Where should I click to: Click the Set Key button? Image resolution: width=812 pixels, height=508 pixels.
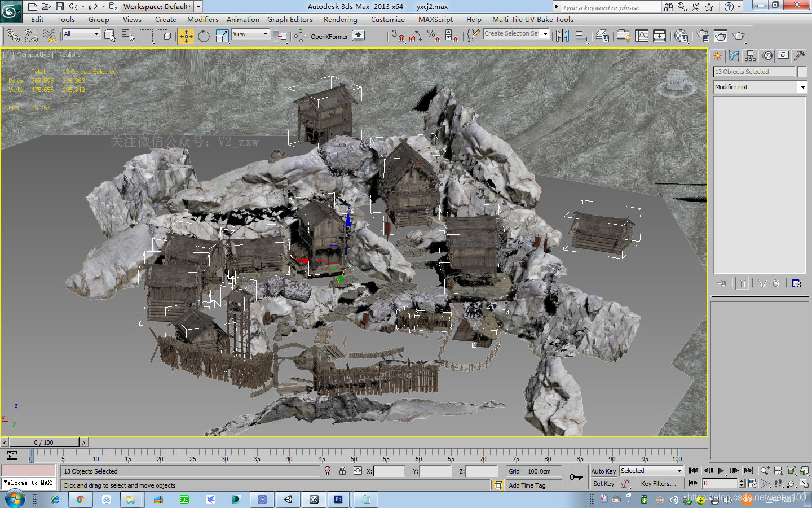point(603,484)
